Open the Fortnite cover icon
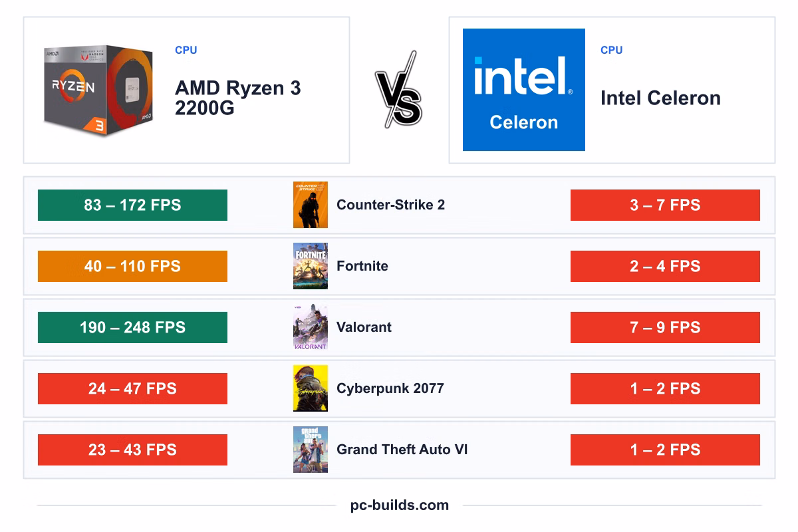Screen dimensions: 798x532 [311, 266]
